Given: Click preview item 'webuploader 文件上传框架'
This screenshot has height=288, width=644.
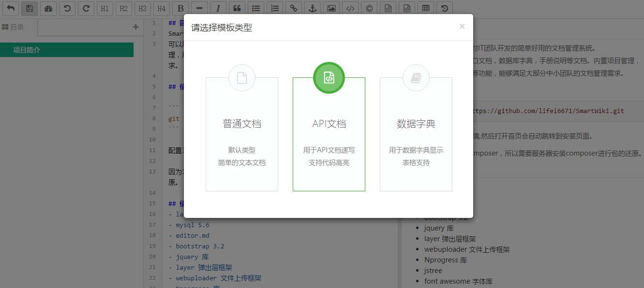Looking at the screenshot, I should (x=467, y=249).
